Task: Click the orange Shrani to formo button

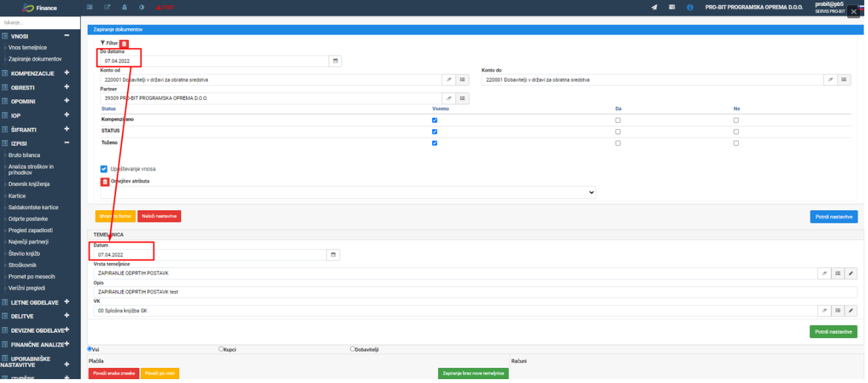Action: pyautogui.click(x=115, y=216)
